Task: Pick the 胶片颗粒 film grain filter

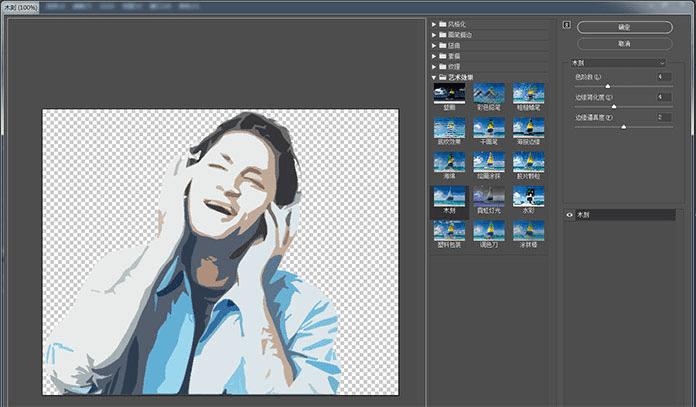Action: click(x=528, y=163)
